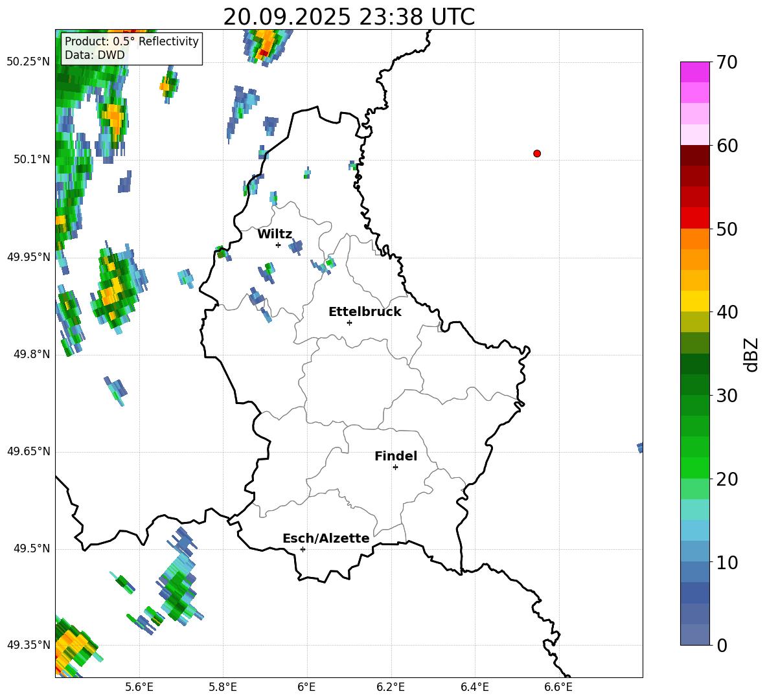Click the red dot radar site marker
The width and height of the screenshot is (767, 700).
(537, 153)
